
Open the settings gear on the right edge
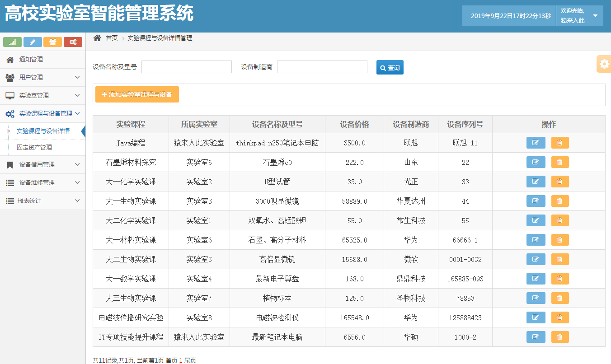click(604, 64)
